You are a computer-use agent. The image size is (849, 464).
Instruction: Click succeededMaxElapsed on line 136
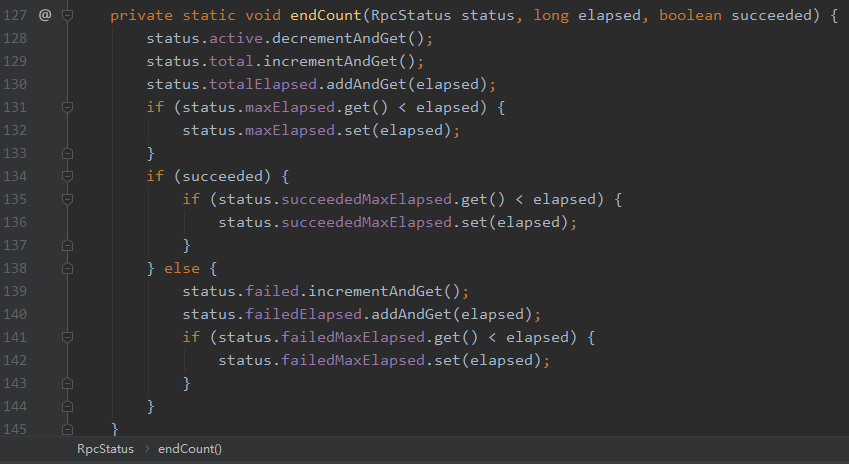point(366,222)
